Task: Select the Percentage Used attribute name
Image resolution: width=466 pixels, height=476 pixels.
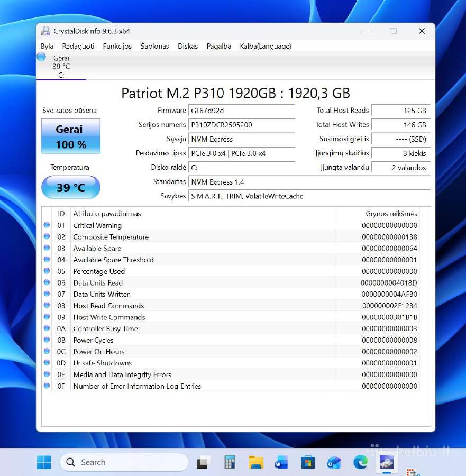Action: pos(99,271)
